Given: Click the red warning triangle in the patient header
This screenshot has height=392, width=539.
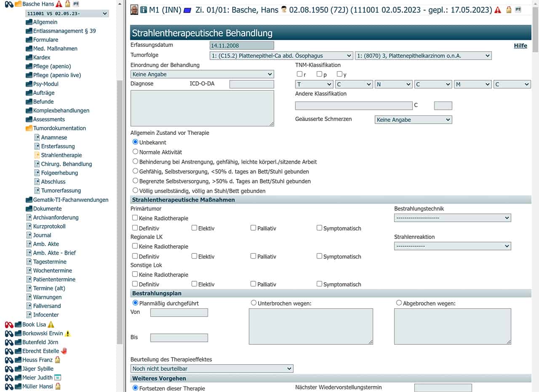Looking at the screenshot, I should [498, 10].
